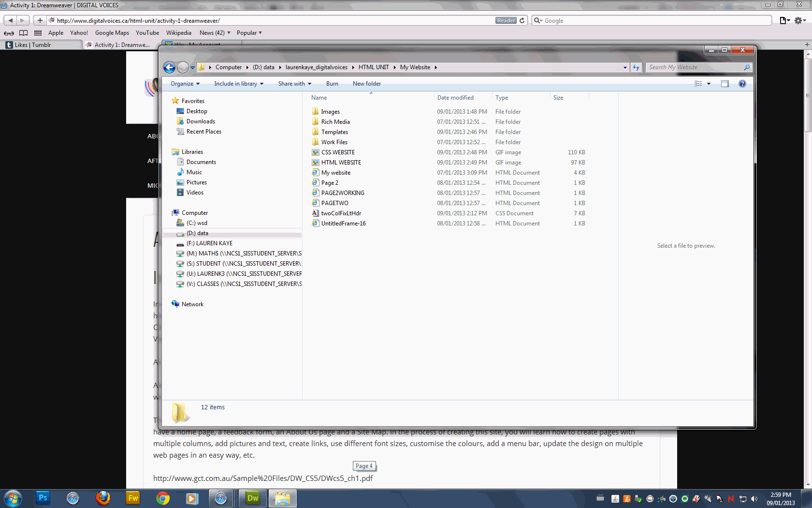This screenshot has width=812, height=508.
Task: Select the (F:) LAUREN KAYE drive
Action: coord(209,243)
